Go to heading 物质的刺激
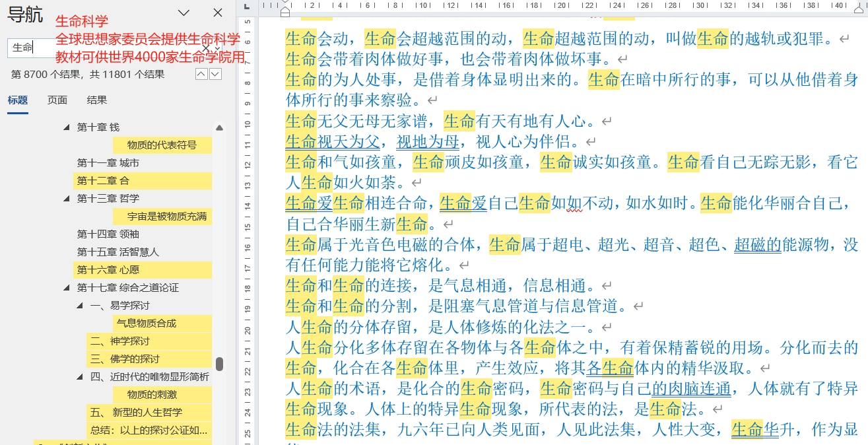Viewport: 868px width, 445px height. 162,395
